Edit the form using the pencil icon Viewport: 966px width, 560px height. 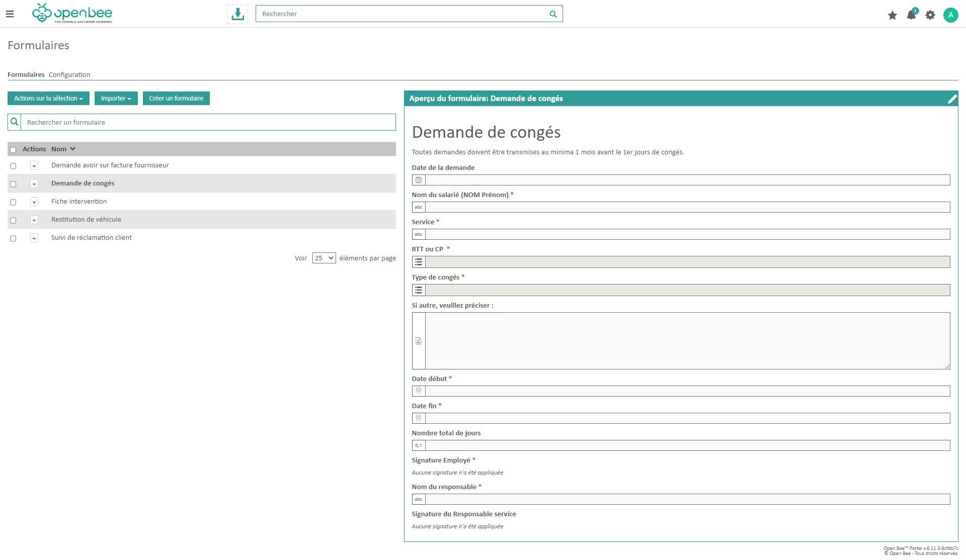pyautogui.click(x=952, y=99)
